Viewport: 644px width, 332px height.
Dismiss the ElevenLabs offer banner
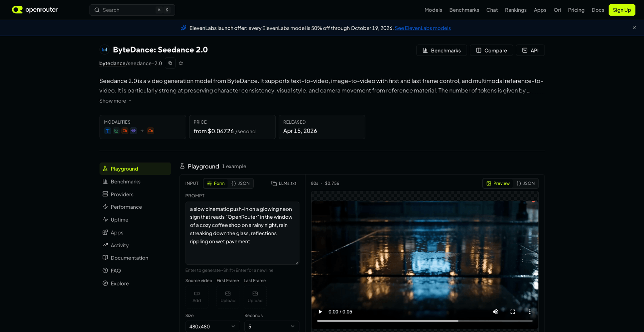click(x=634, y=28)
